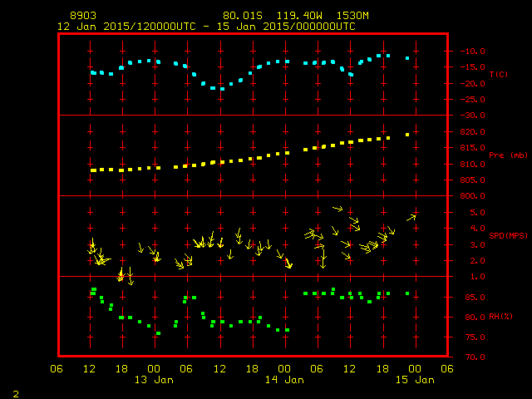Click the elevation label 1530M
The height and width of the screenshot is (399, 532).
point(352,16)
